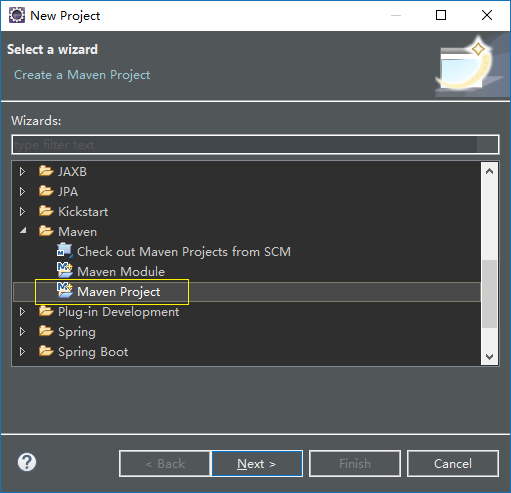The width and height of the screenshot is (511, 493).
Task: Click the Maven Module wizard icon
Action: 64,270
